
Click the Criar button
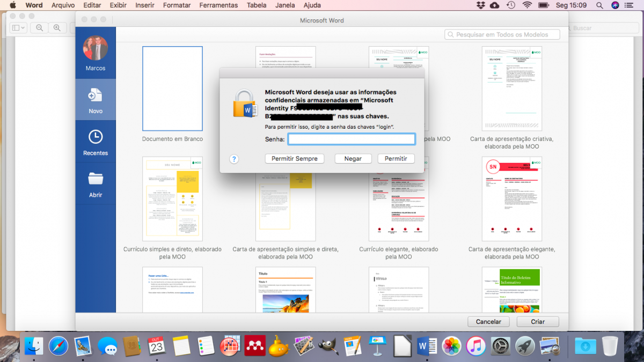point(538,322)
